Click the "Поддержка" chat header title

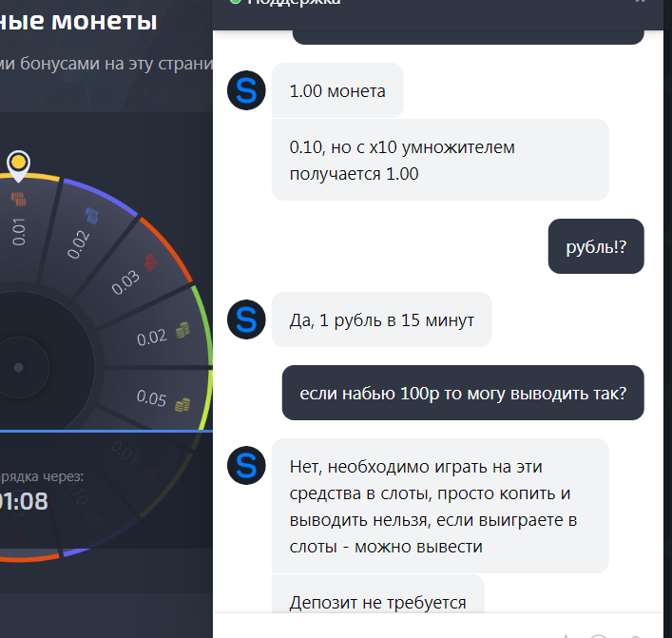pos(294,2)
